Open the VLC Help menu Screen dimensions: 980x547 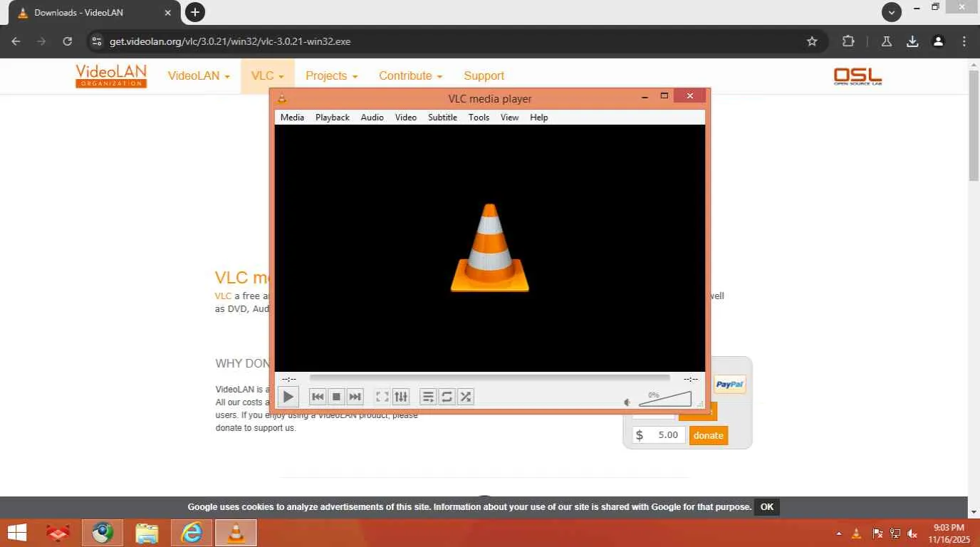click(x=539, y=118)
